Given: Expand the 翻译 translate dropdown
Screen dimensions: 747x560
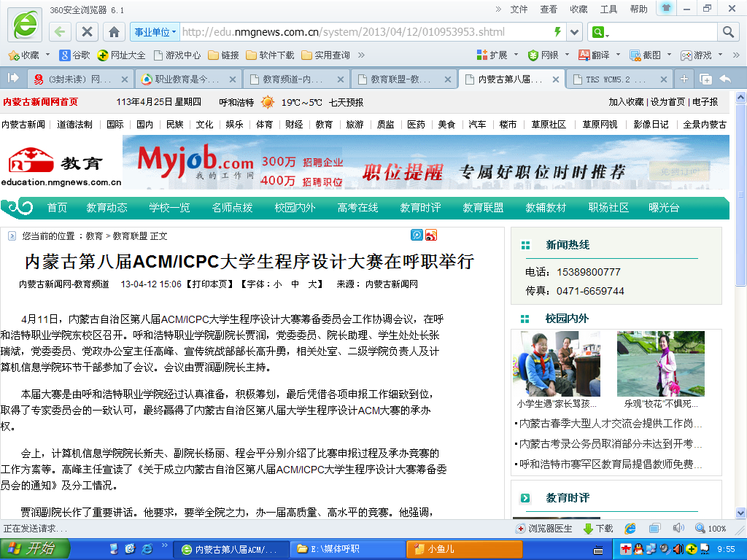Looking at the screenshot, I should 616,55.
